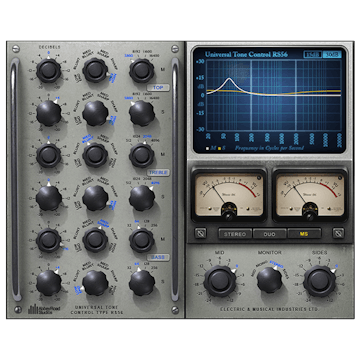Click the Treble band S shape knob
Image resolution: width=360 pixels, height=360 pixels.
click(95, 198)
